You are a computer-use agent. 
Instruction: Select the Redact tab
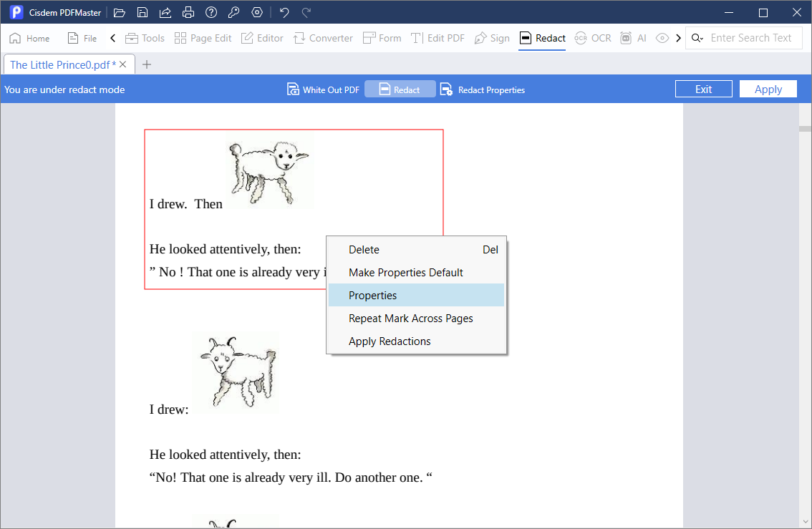coord(542,39)
